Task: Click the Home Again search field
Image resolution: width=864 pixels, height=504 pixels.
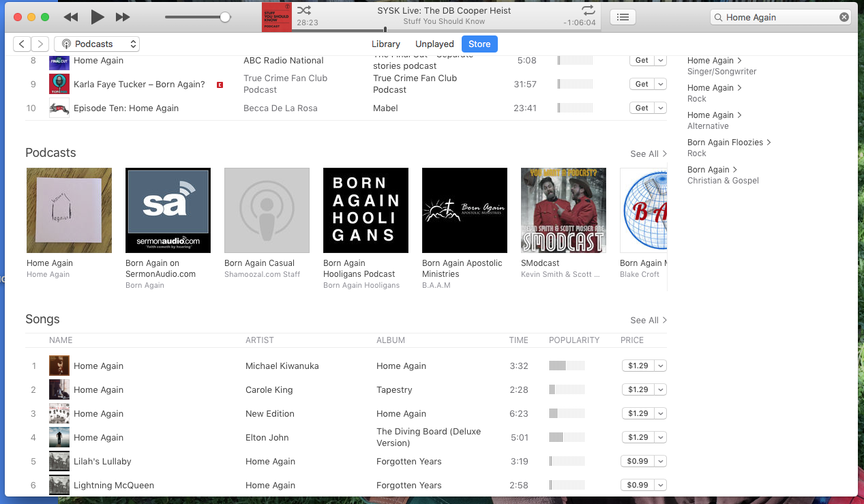Action: (x=781, y=17)
